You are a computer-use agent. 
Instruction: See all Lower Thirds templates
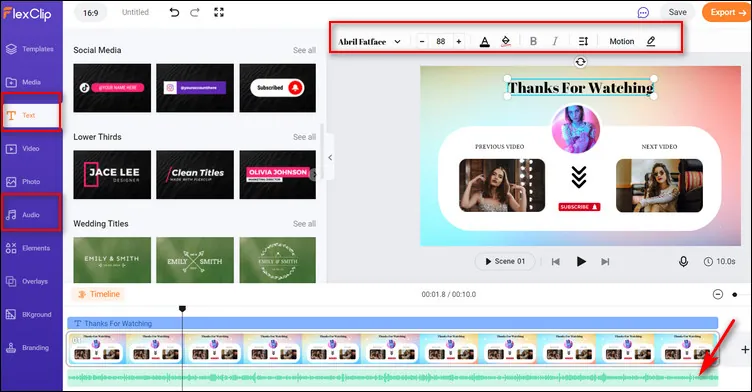pyautogui.click(x=304, y=137)
